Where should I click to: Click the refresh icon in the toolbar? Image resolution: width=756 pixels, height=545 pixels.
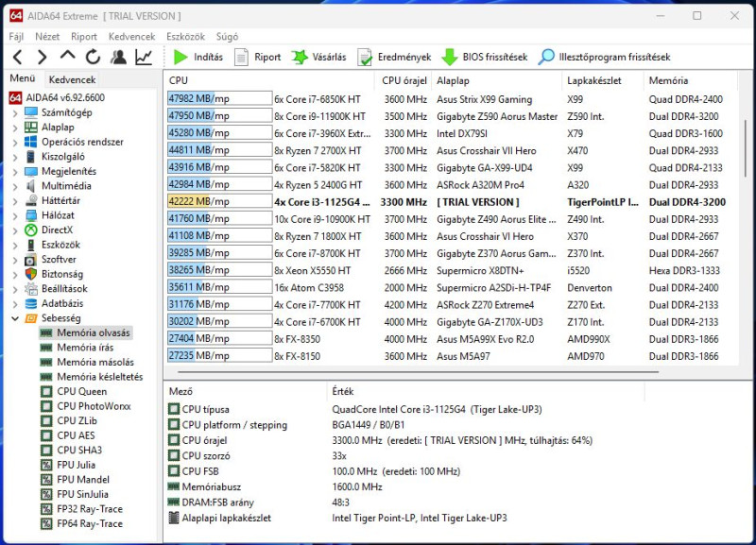pos(93,58)
